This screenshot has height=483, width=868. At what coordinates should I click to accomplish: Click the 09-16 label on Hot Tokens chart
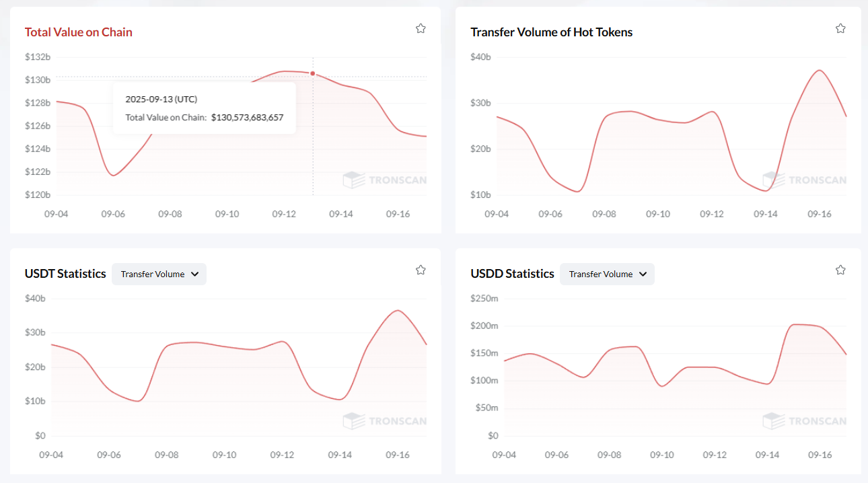tap(819, 214)
